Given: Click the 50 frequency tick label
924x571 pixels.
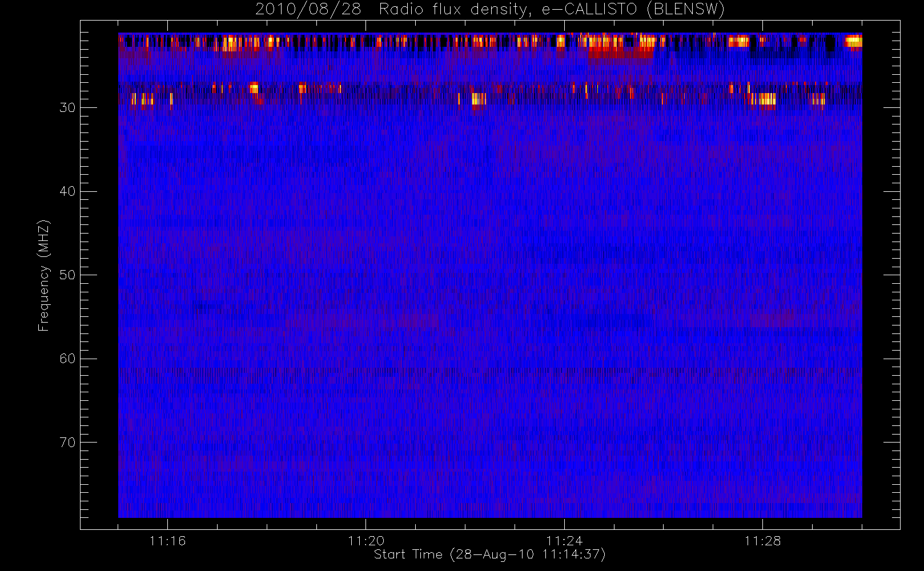Looking at the screenshot, I should click(67, 275).
